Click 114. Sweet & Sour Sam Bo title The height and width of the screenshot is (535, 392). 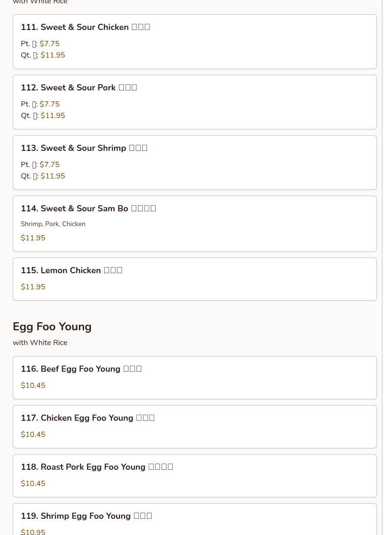click(88, 208)
